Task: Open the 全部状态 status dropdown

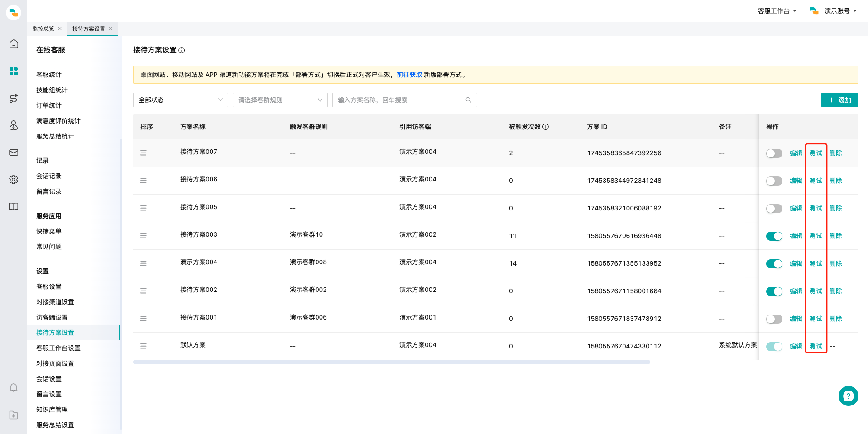Action: pyautogui.click(x=181, y=100)
